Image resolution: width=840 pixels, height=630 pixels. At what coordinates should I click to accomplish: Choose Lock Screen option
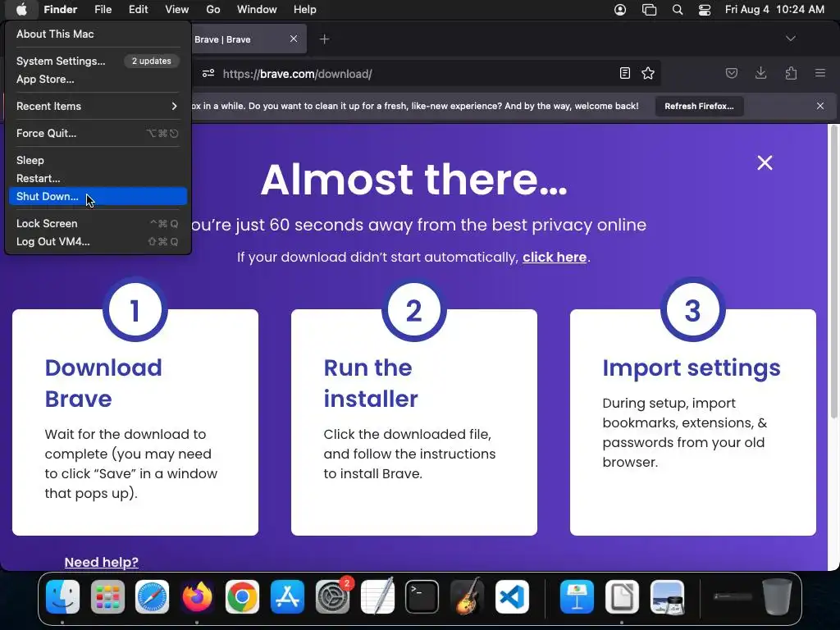98,223
